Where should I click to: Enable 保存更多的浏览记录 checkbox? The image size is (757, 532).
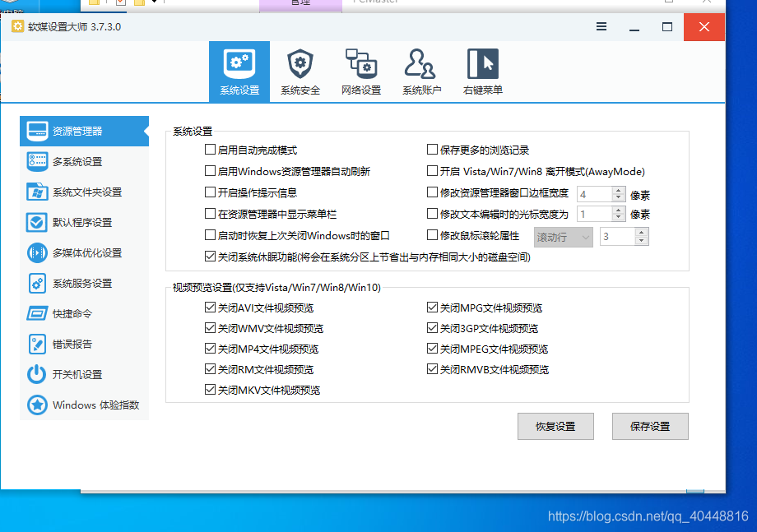pyautogui.click(x=432, y=150)
